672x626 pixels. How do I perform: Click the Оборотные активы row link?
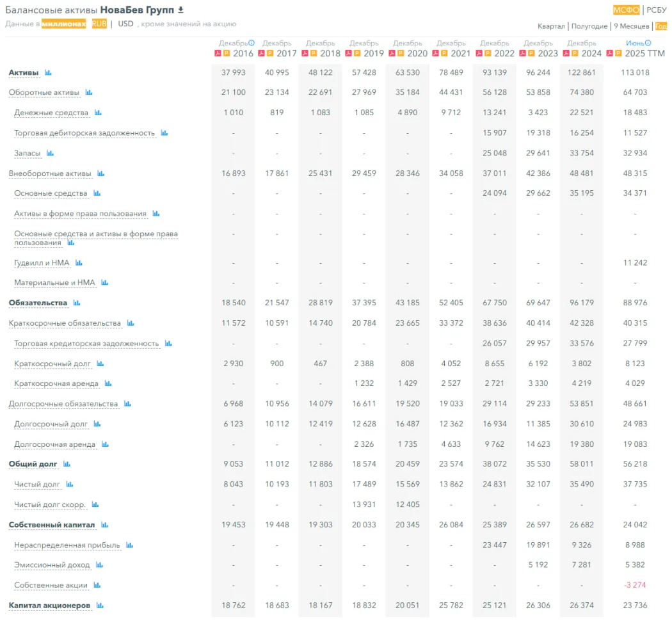44,92
